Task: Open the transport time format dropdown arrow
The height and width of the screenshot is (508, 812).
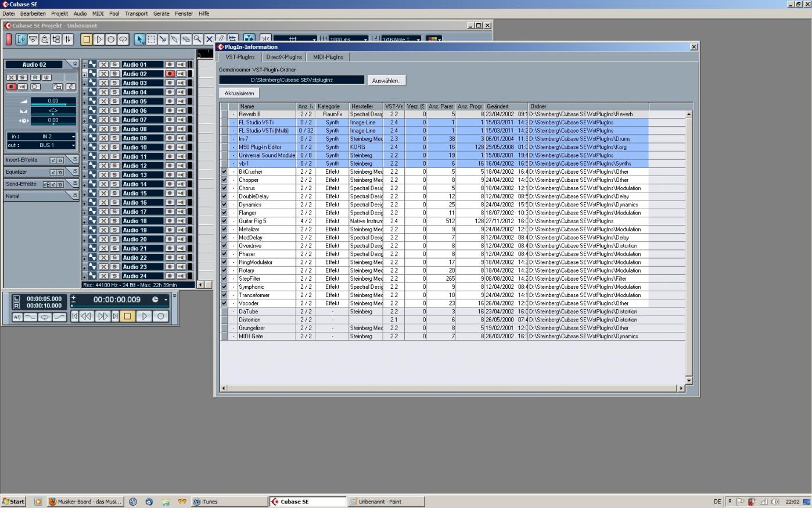Action: click(166, 300)
